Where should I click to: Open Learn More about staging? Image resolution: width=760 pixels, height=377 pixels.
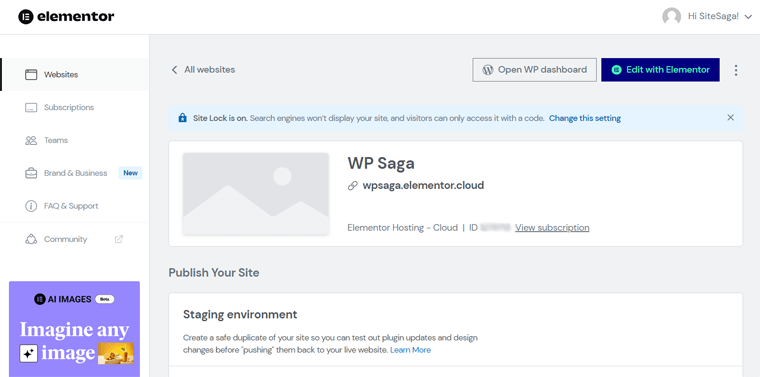coord(411,350)
